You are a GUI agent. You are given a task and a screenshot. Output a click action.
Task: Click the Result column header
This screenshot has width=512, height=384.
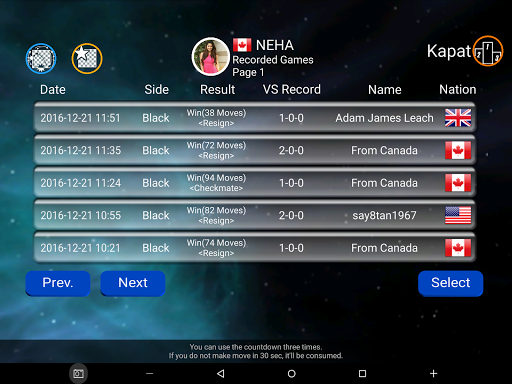[218, 90]
